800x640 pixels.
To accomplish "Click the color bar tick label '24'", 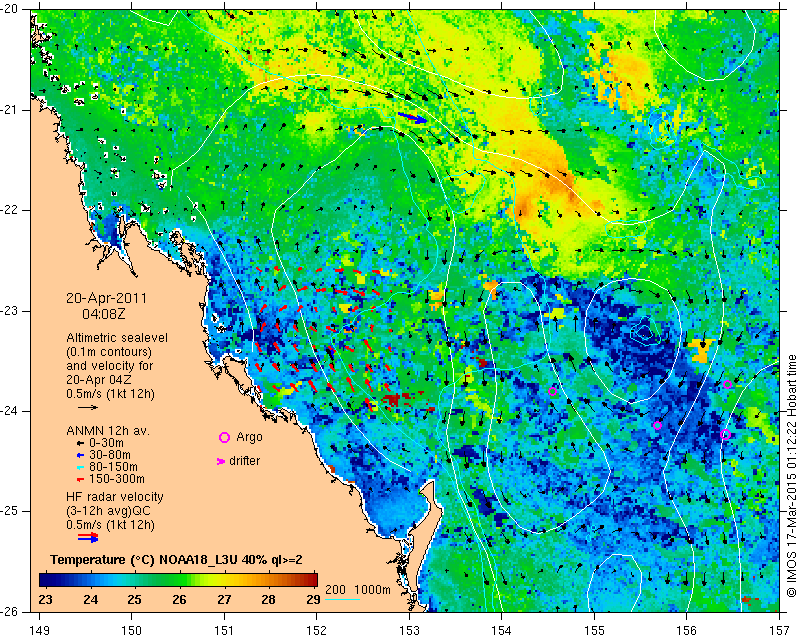I will tap(90, 599).
